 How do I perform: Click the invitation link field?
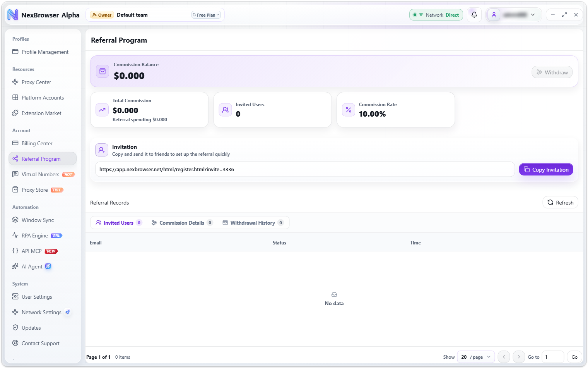tap(305, 169)
